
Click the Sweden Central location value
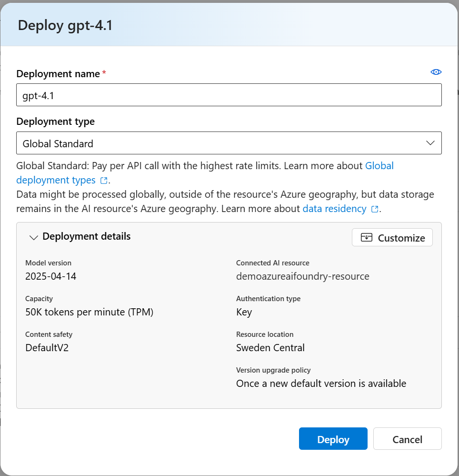pos(270,348)
